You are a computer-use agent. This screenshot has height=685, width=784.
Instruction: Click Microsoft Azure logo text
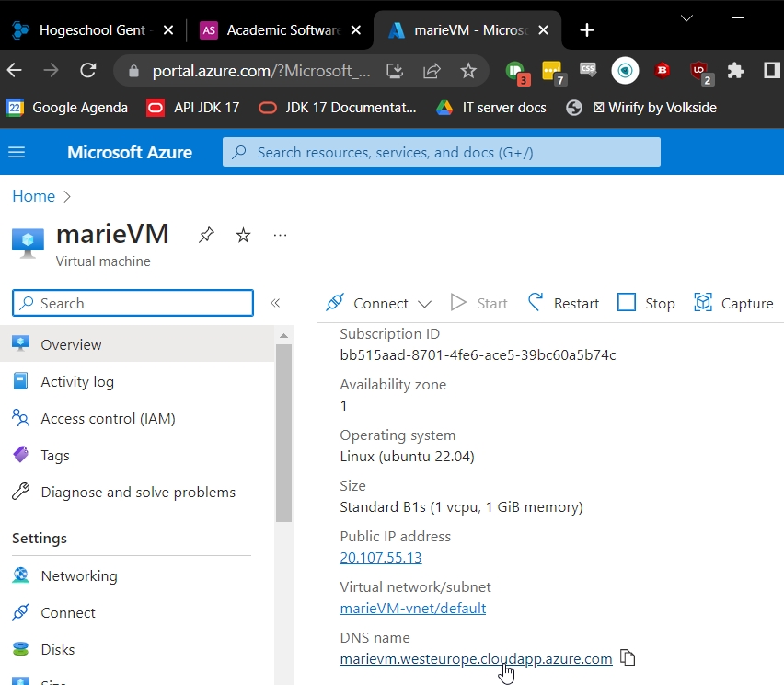(130, 152)
